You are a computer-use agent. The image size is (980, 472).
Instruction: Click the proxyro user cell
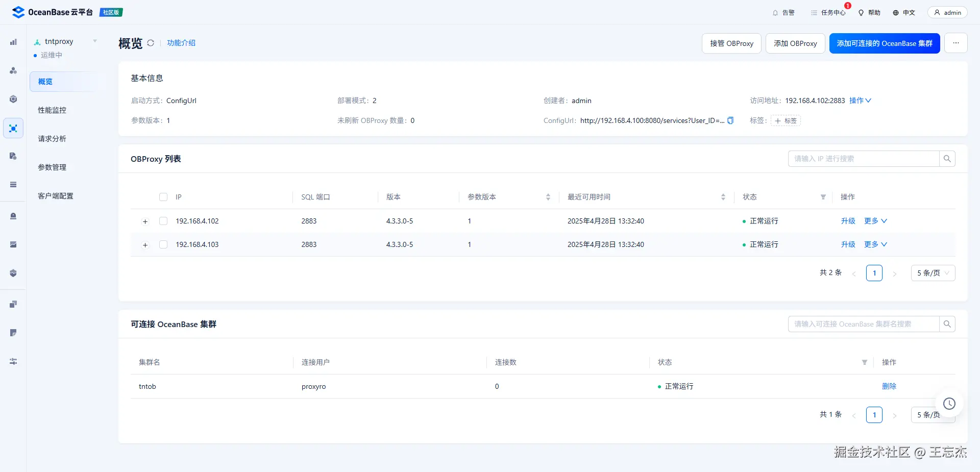click(313, 386)
